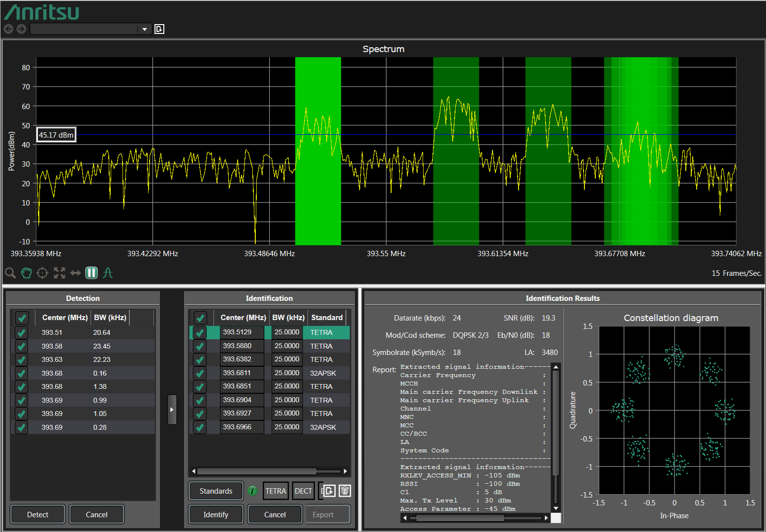
Task: Toggle the bell-curve trace icon
Action: pos(108,273)
